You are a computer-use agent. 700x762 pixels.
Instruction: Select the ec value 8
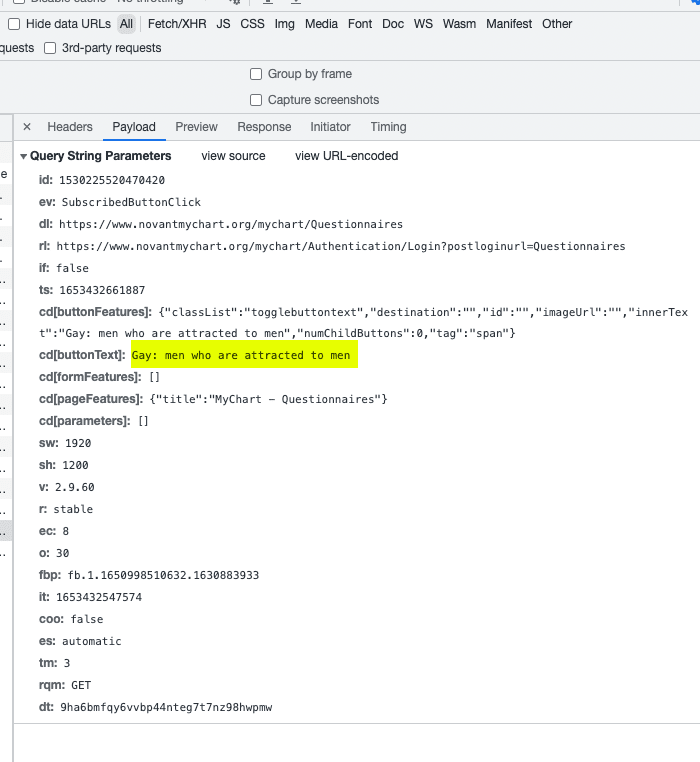[66, 531]
